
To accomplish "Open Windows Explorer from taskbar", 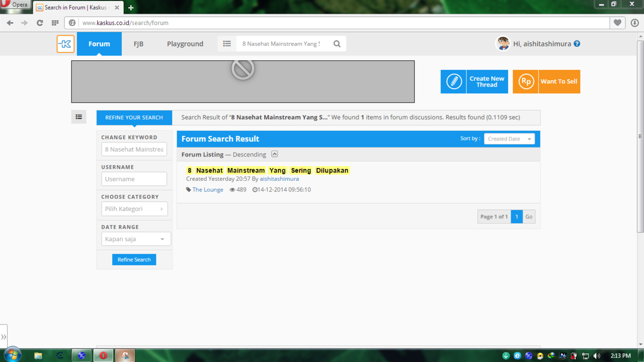I will pos(38,355).
